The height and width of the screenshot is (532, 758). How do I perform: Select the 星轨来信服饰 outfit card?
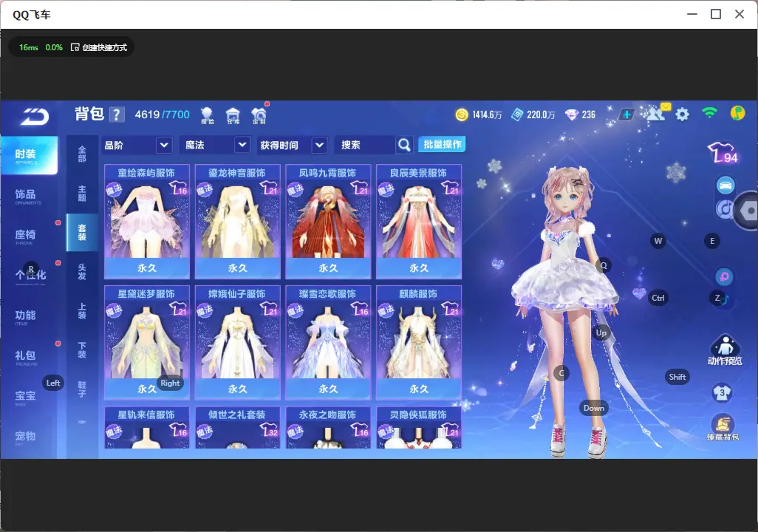147,428
